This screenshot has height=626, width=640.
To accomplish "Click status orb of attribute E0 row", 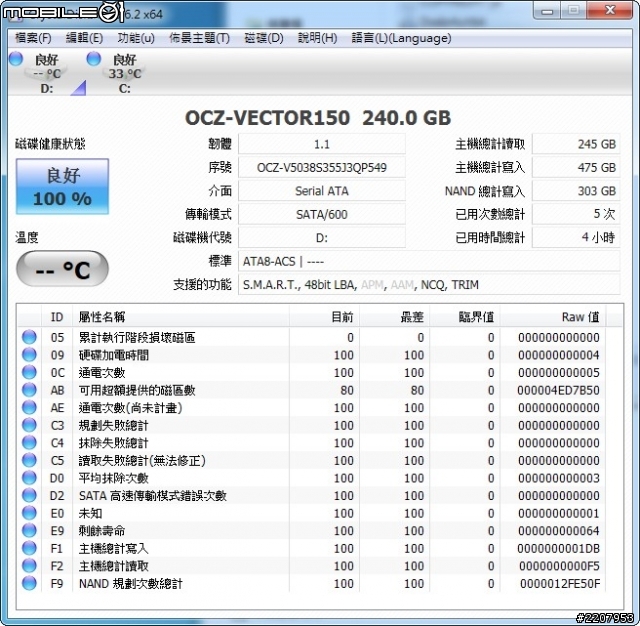I will (29, 513).
